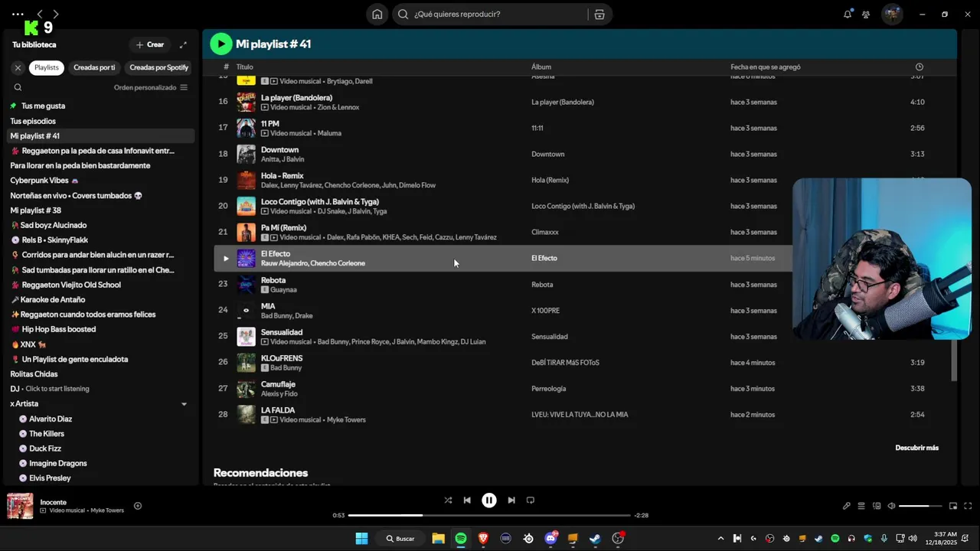Click the track list vertical scrollbar
980x551 pixels.
pyautogui.click(x=954, y=361)
